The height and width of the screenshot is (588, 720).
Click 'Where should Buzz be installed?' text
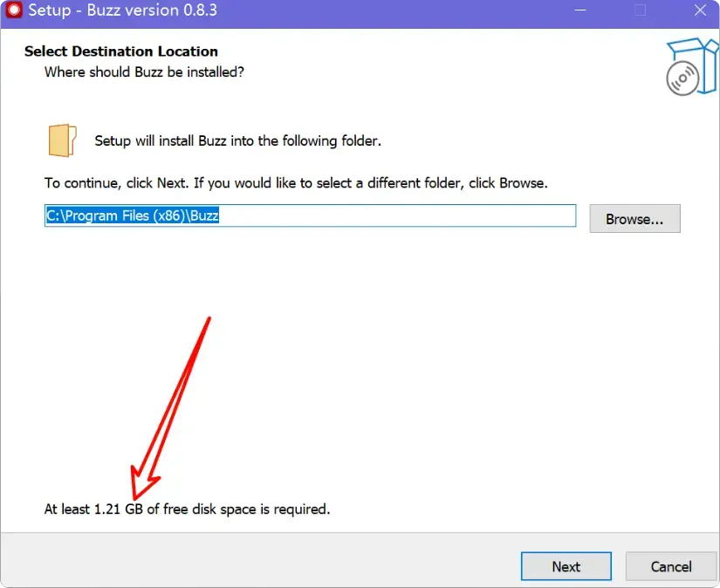pyautogui.click(x=144, y=72)
